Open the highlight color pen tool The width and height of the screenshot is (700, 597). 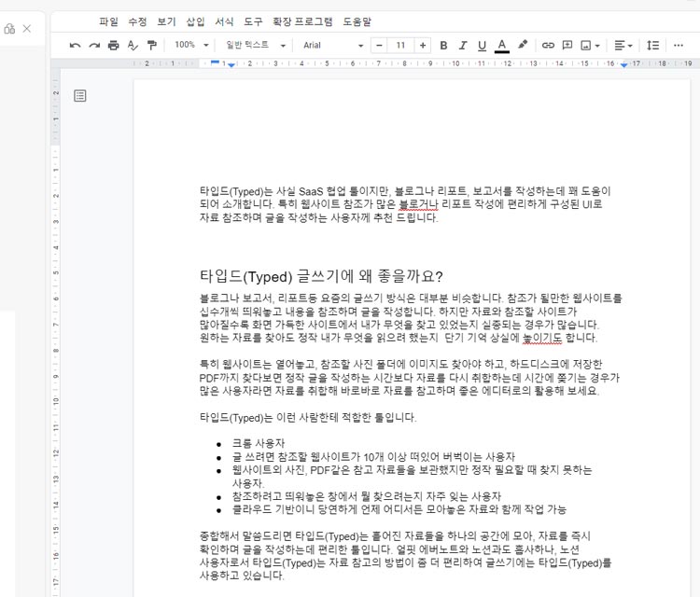tap(522, 45)
